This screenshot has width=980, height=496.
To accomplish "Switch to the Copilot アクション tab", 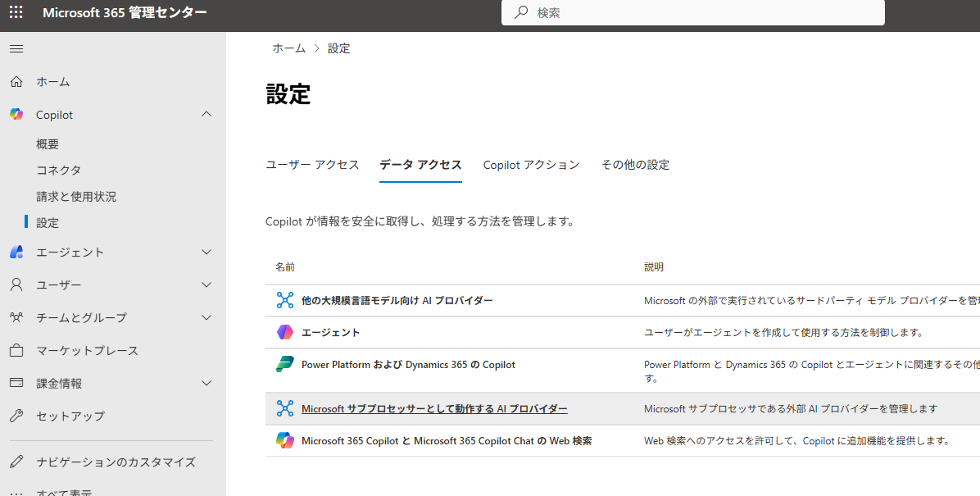I will pos(531,165).
